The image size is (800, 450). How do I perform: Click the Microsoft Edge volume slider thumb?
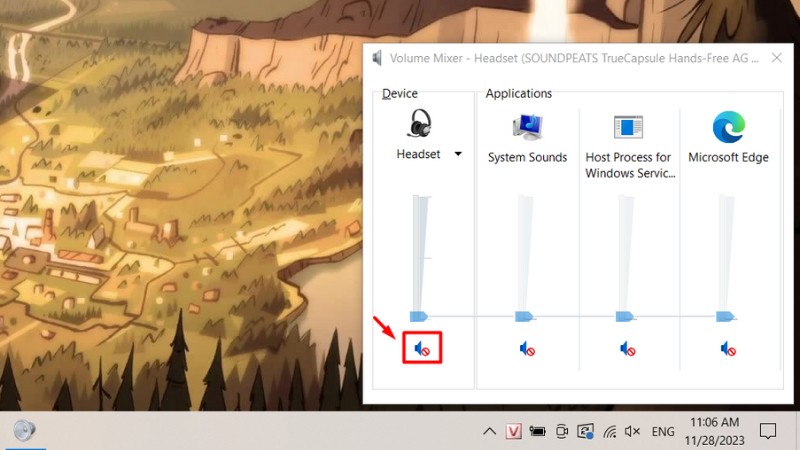tap(725, 317)
